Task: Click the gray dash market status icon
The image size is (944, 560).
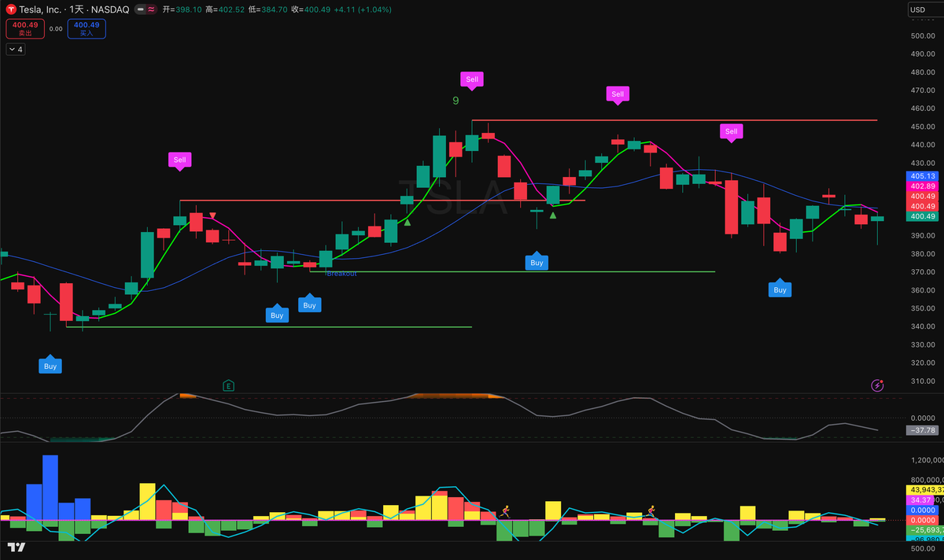Action: pos(140,9)
